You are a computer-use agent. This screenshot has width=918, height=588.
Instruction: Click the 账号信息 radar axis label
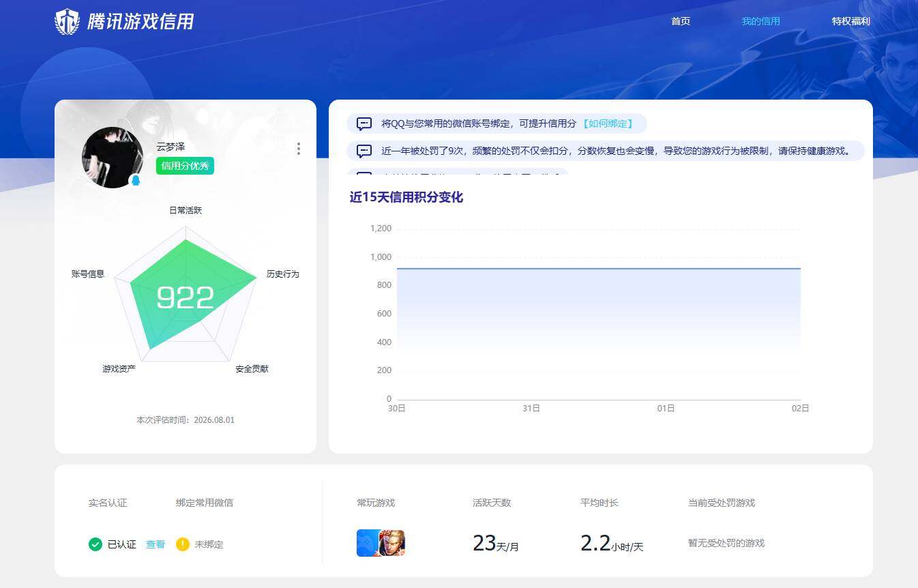pyautogui.click(x=88, y=274)
